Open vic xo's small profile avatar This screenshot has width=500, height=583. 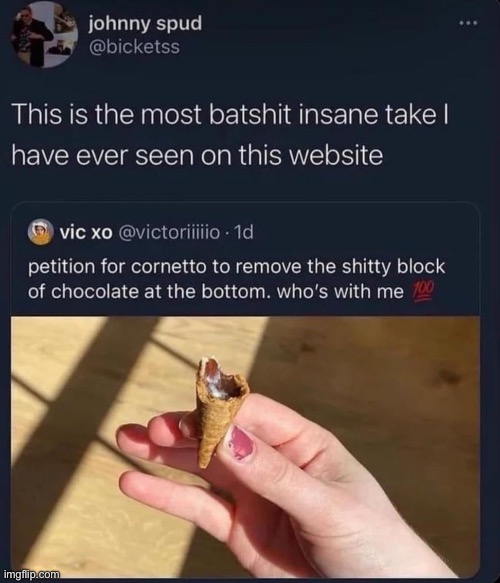click(x=41, y=232)
